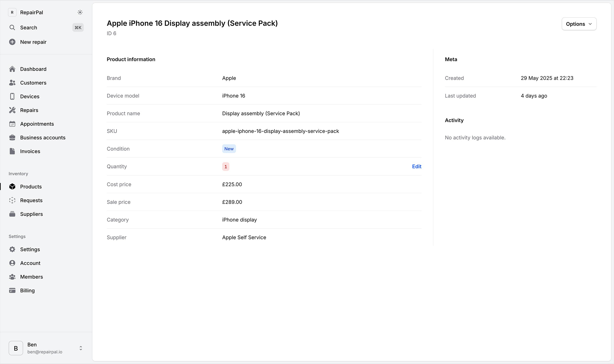Click the ⌘K shortcut badge

[x=78, y=28]
